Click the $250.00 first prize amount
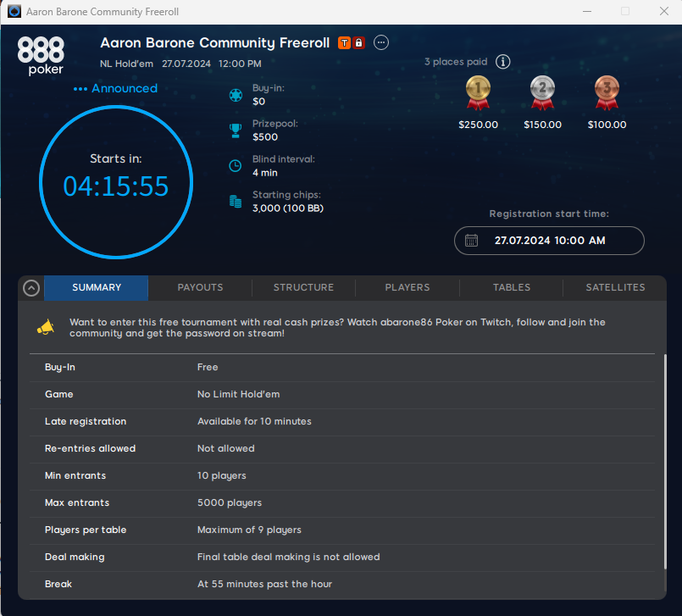 478,125
